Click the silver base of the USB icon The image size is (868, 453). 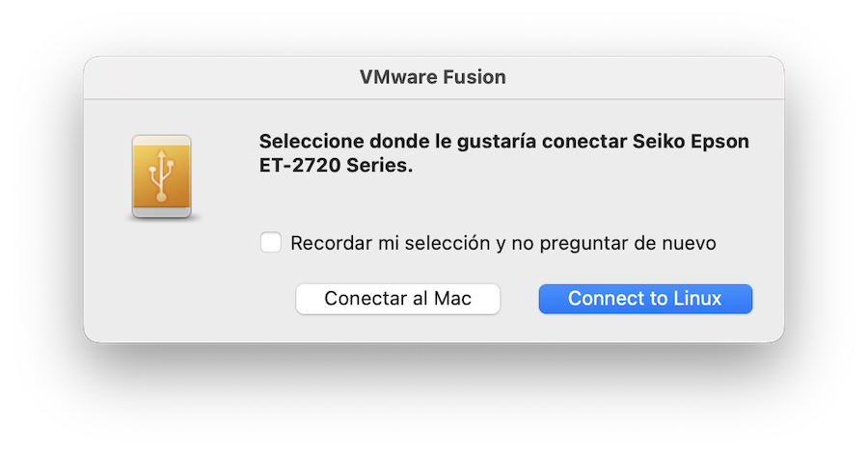[161, 213]
